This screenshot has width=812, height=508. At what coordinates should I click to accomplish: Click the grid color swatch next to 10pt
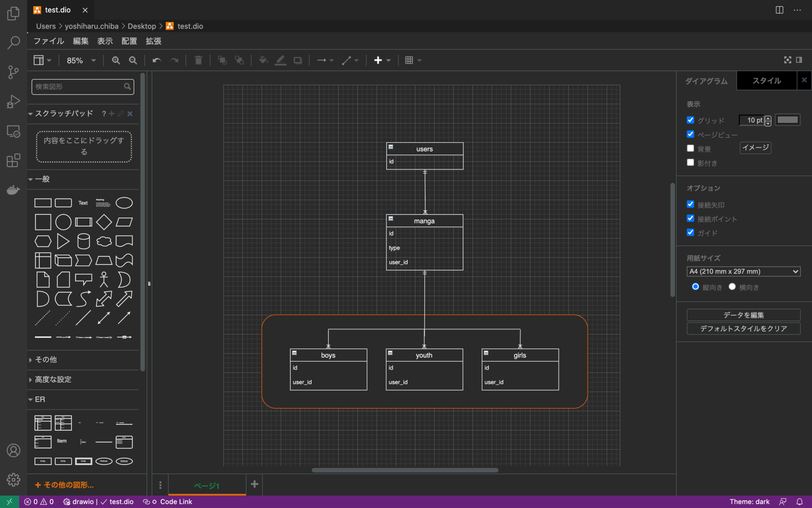787,119
